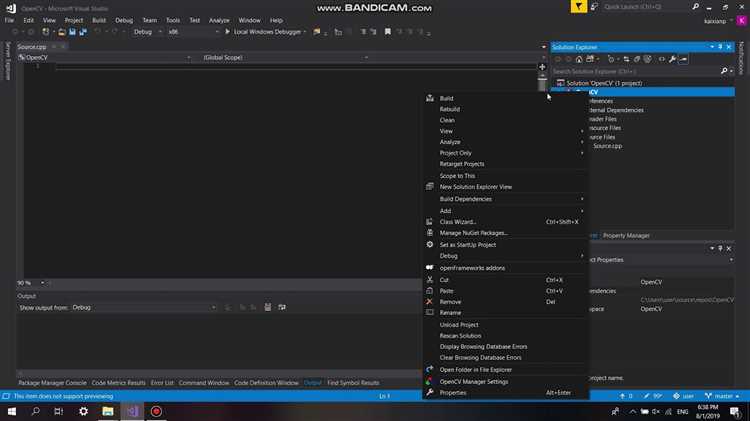Click the Rename icon in context menu
Image resolution: width=750 pixels, height=421 pixels.
(x=430, y=313)
